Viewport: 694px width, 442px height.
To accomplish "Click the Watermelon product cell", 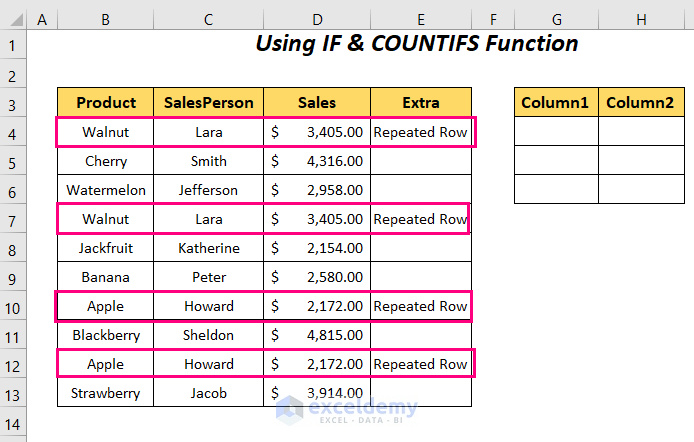I will pyautogui.click(x=106, y=190).
